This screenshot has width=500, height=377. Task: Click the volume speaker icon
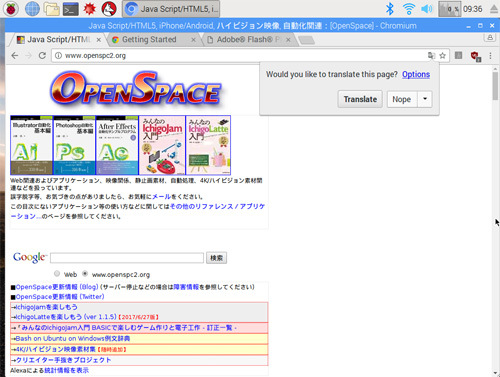click(427, 9)
